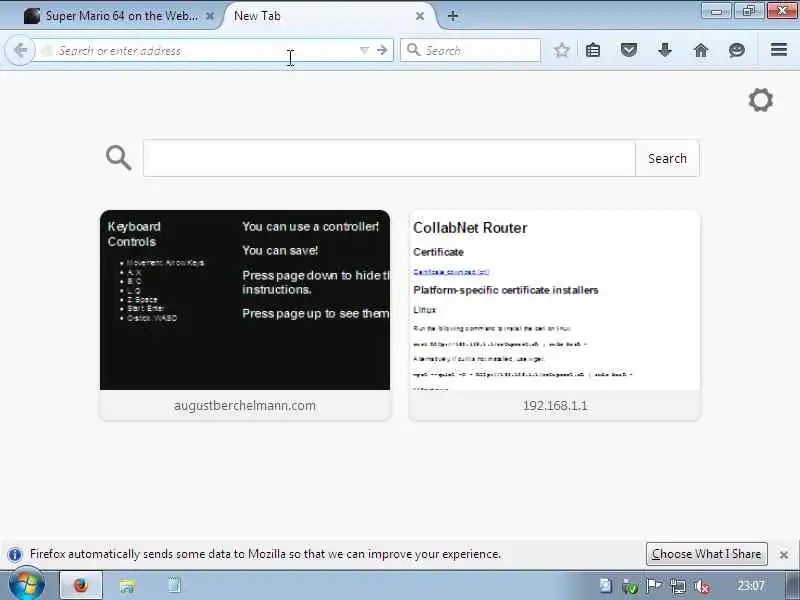Image resolution: width=800 pixels, height=600 pixels.
Task: Show bookmarks list icon
Action: pyautogui.click(x=593, y=50)
